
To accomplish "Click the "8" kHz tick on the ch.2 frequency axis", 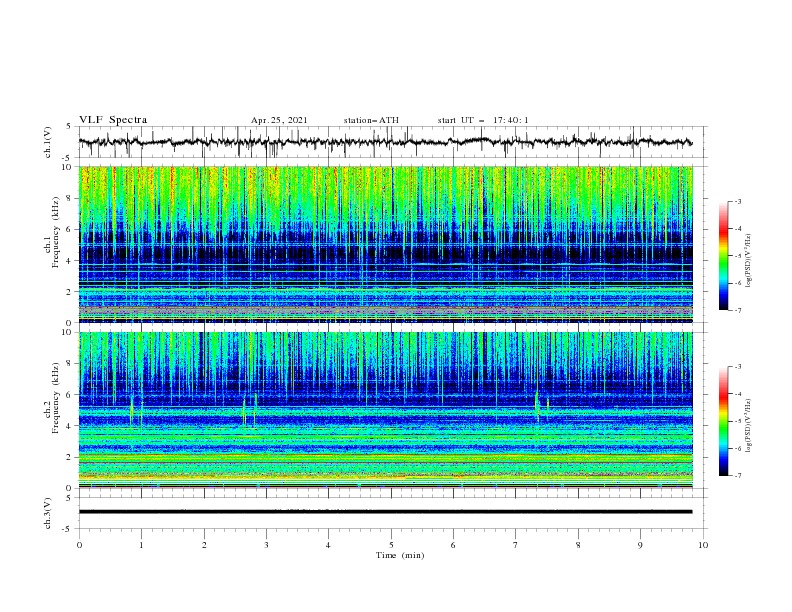I will [70, 364].
